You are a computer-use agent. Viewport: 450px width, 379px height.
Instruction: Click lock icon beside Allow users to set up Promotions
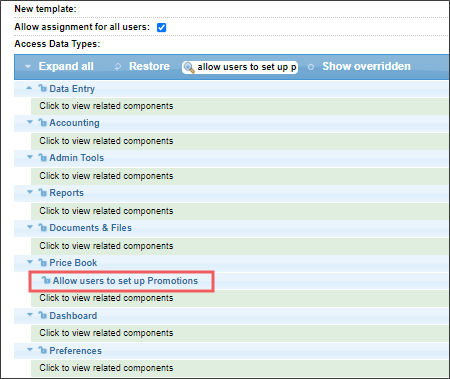coord(46,280)
